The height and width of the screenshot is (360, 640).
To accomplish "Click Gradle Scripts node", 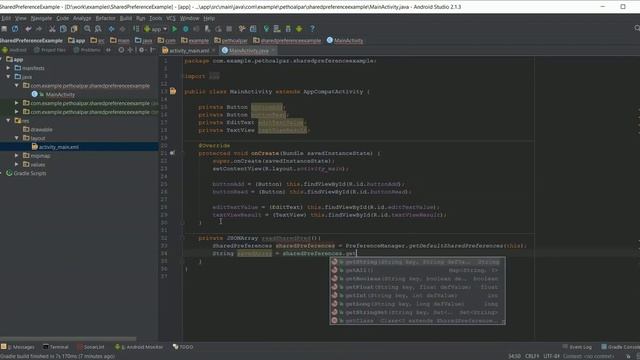I will [x=30, y=173].
